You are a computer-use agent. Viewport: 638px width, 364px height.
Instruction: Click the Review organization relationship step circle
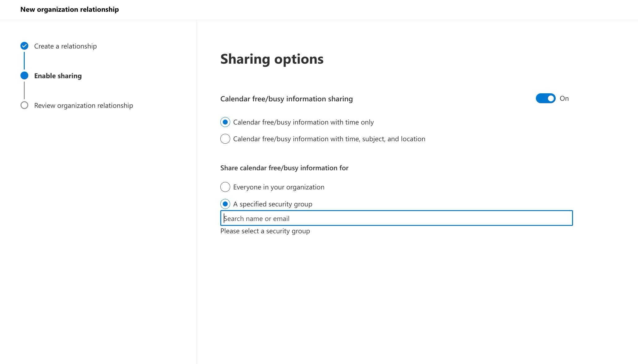pyautogui.click(x=24, y=105)
